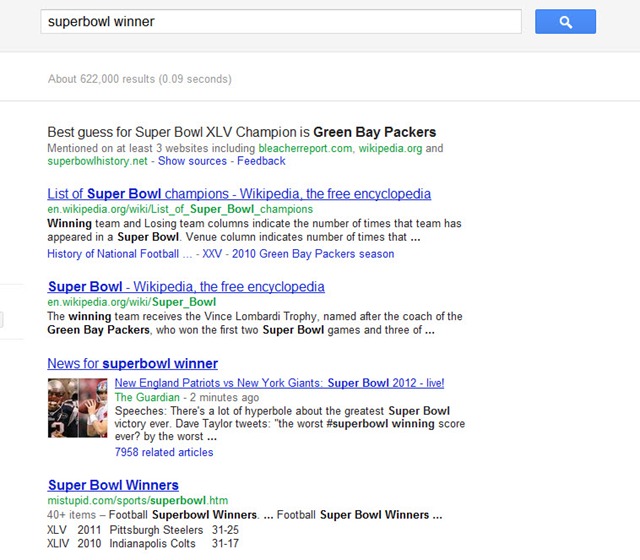Viewport: 640px width, 560px height.
Task: Click the Feedback link
Action: (x=261, y=161)
